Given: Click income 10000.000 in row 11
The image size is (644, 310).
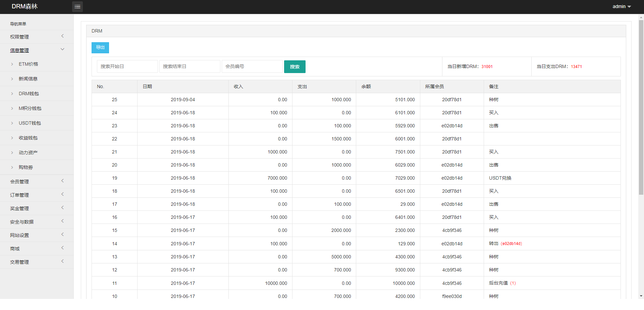Looking at the screenshot, I should tap(276, 283).
